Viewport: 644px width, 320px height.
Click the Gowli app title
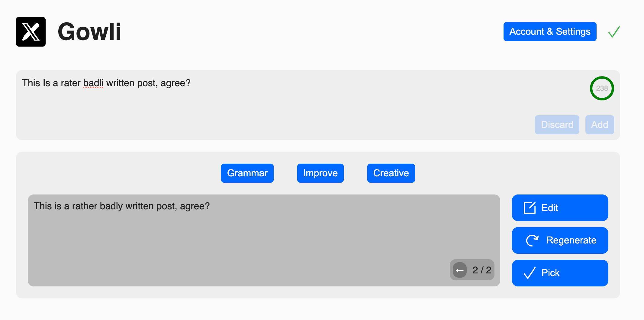89,32
